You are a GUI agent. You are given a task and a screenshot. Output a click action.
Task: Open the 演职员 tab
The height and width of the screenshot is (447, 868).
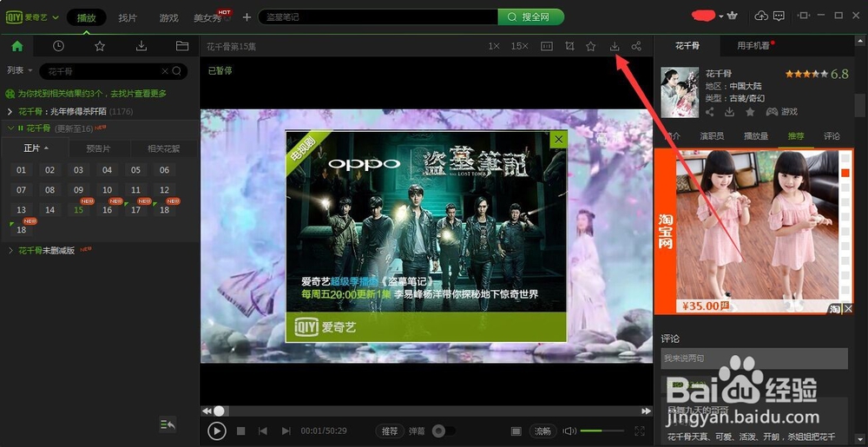[712, 135]
